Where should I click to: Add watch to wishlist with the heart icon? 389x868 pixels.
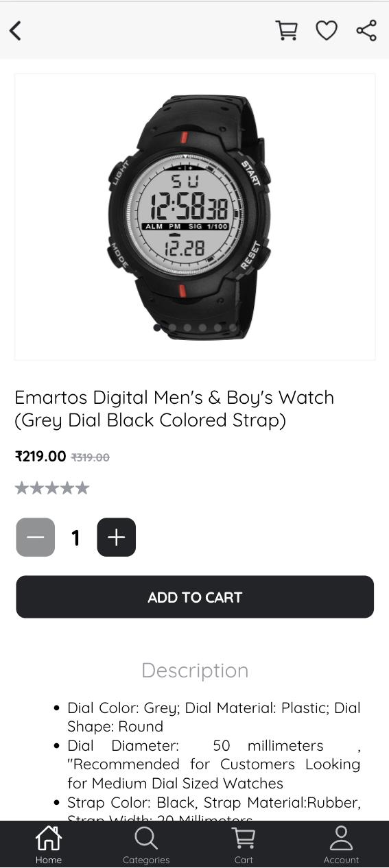point(327,31)
